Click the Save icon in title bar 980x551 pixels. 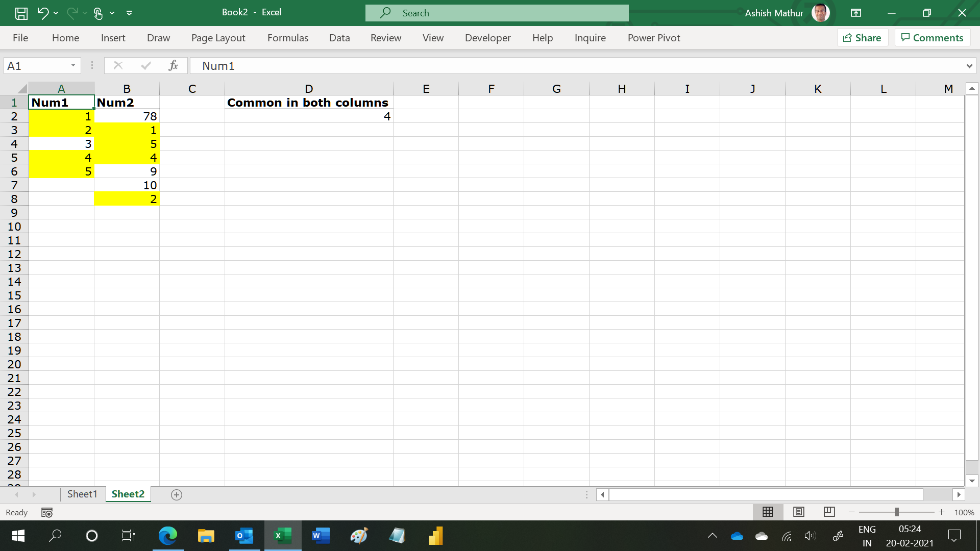pos(21,13)
